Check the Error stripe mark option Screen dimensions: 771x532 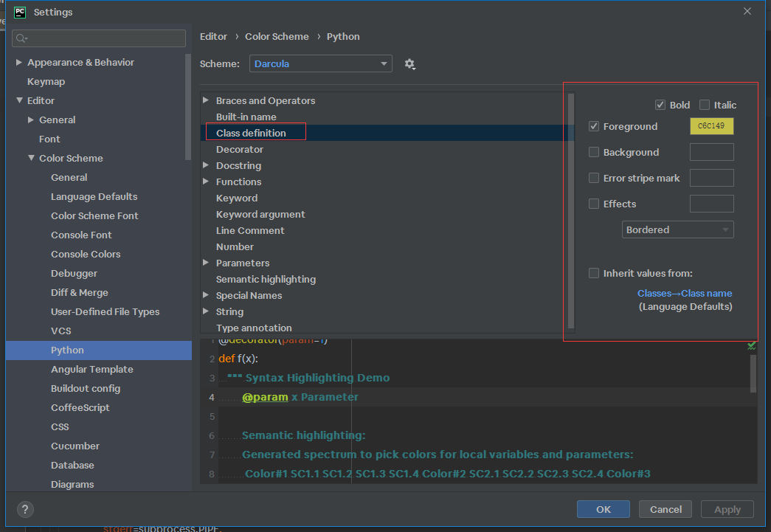[x=594, y=178]
